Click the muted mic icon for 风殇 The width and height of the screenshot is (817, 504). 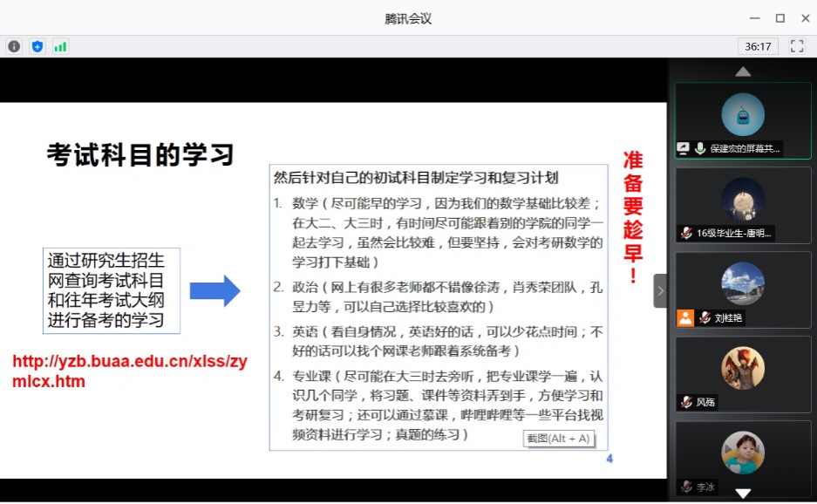(687, 402)
